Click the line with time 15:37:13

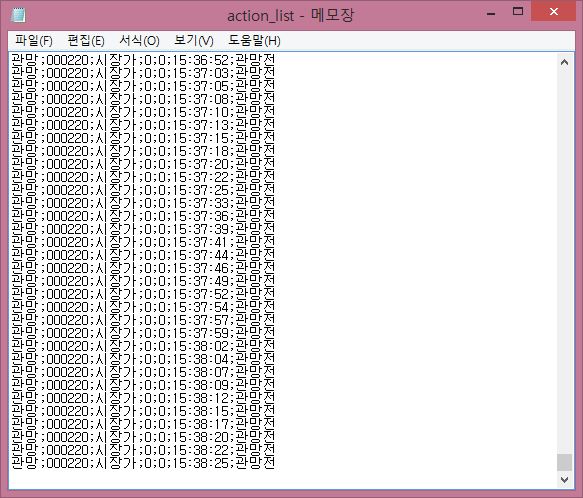[x=143, y=125]
